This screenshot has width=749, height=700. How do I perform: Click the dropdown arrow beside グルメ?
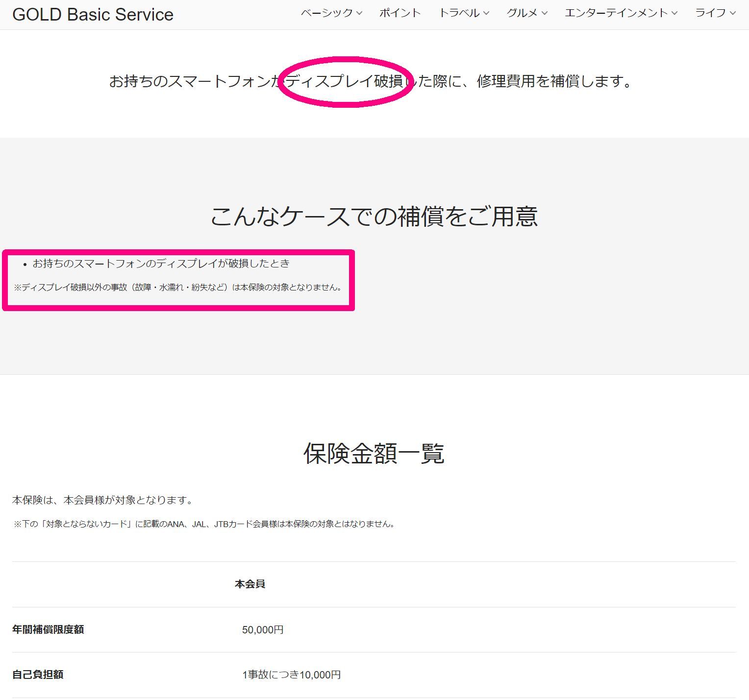click(x=544, y=13)
